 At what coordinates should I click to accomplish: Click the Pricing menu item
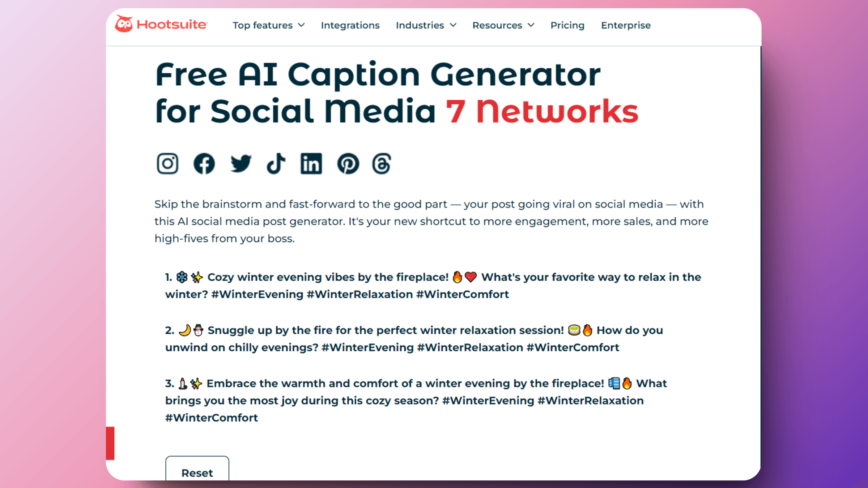pos(567,25)
